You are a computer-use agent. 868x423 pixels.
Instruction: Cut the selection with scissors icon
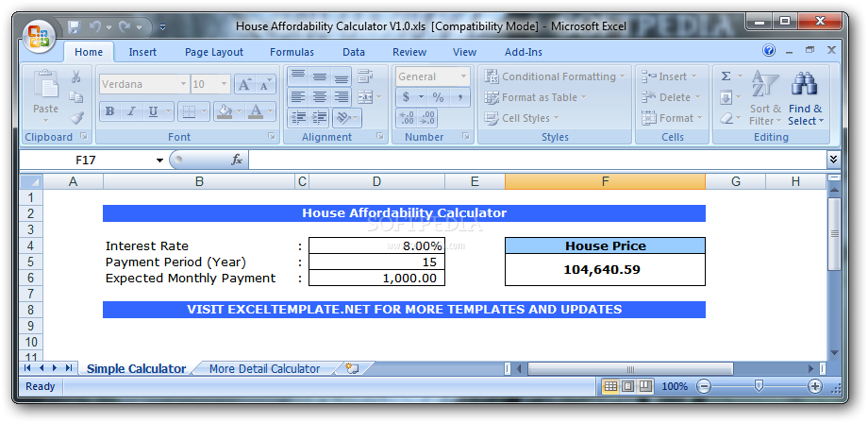click(x=75, y=77)
